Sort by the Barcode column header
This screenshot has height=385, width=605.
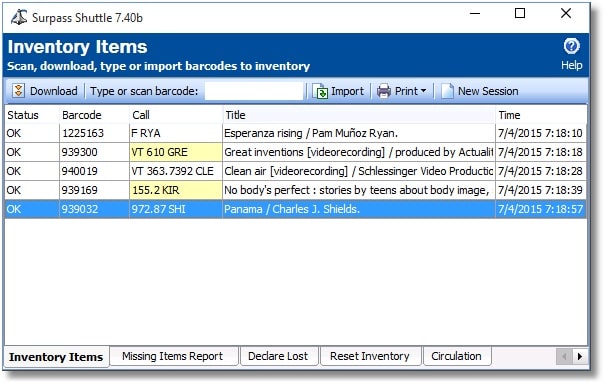[x=94, y=115]
